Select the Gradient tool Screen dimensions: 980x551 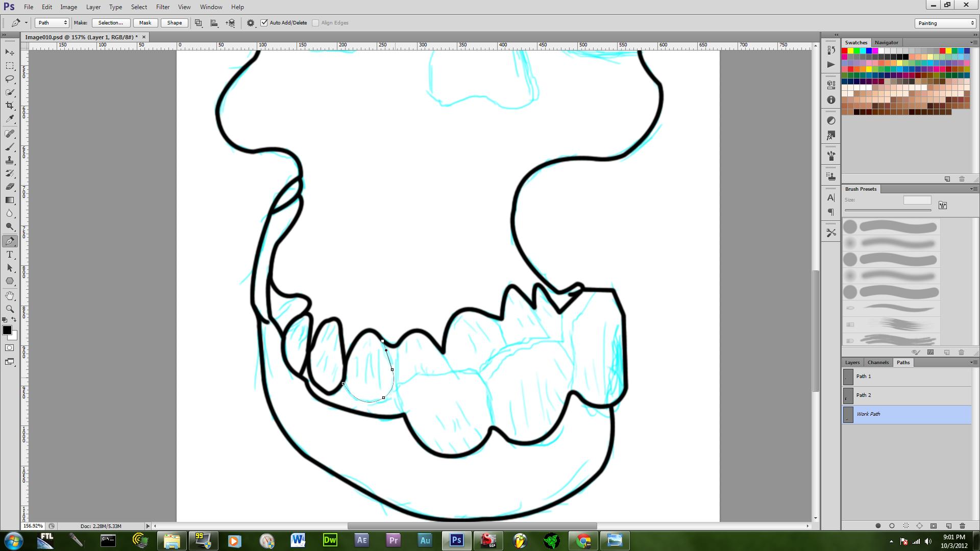(x=10, y=200)
